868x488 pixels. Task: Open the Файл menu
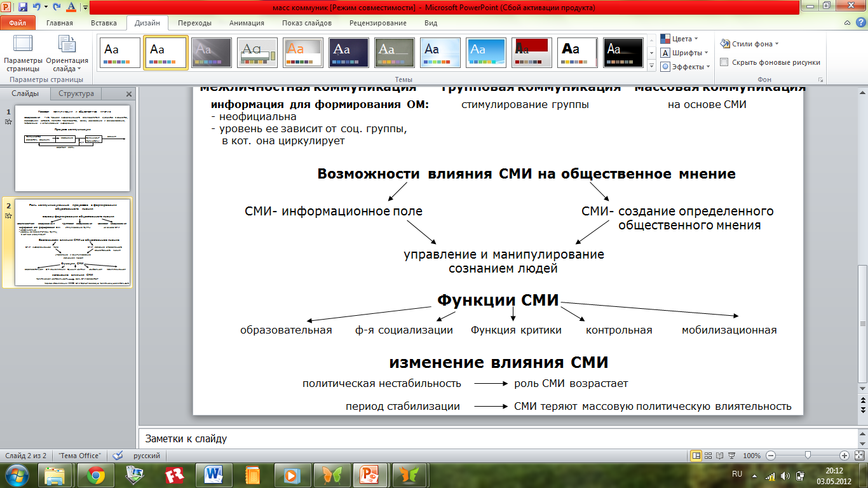tap(17, 23)
